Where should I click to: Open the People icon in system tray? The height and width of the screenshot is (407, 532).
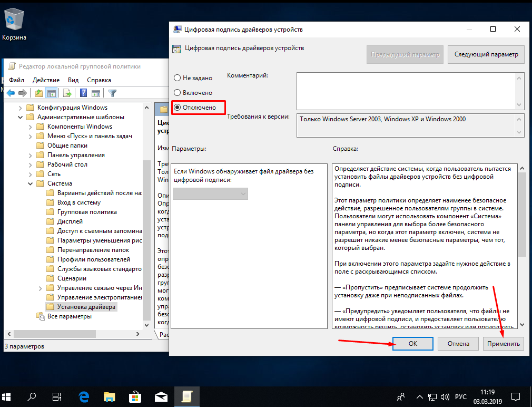pyautogui.click(x=401, y=396)
